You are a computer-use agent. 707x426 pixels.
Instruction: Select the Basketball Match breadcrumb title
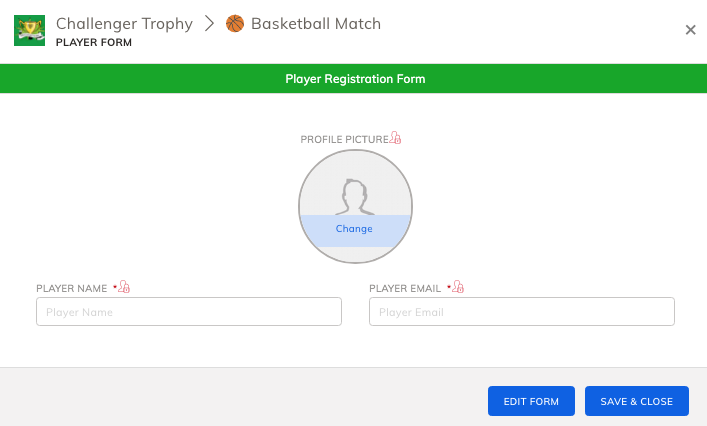316,24
